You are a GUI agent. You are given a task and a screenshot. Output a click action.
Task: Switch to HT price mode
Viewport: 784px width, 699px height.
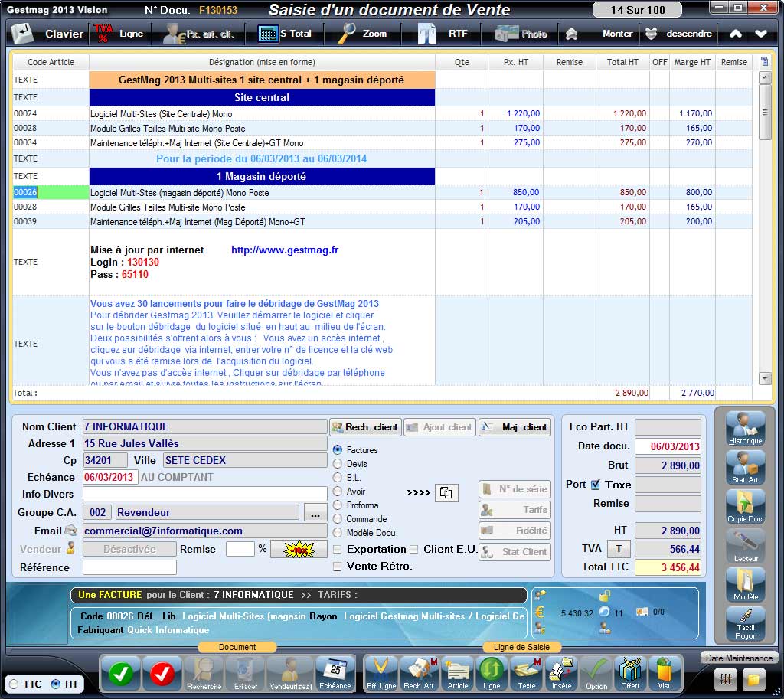pyautogui.click(x=56, y=684)
